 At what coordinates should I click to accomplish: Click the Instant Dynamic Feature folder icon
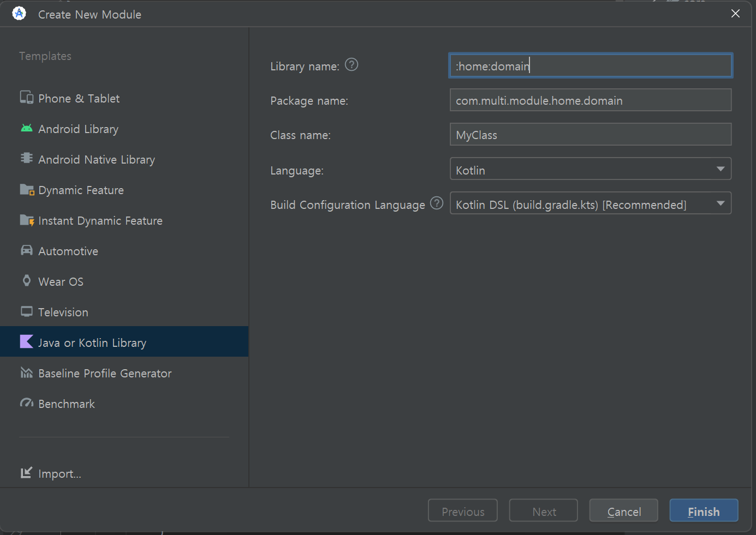pos(27,220)
